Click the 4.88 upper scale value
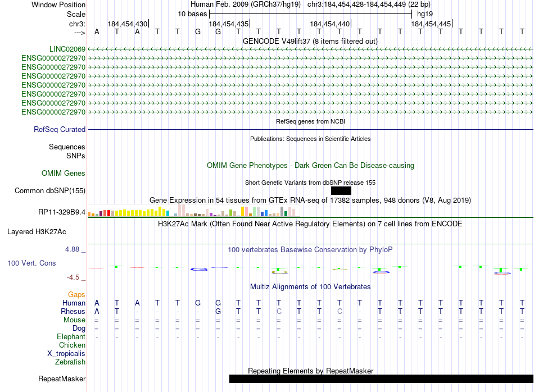The height and width of the screenshot is (392, 534). [x=72, y=249]
